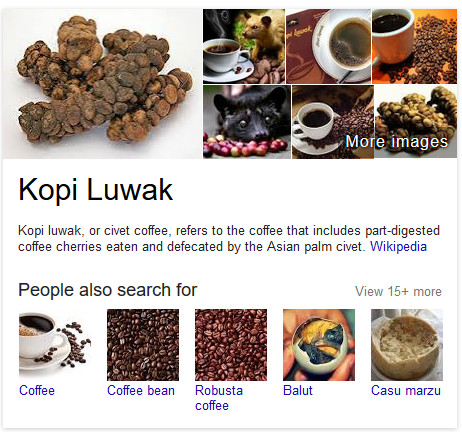This screenshot has width=462, height=432.
Task: Open the white mug with roasted beans image
Action: tap(414, 46)
